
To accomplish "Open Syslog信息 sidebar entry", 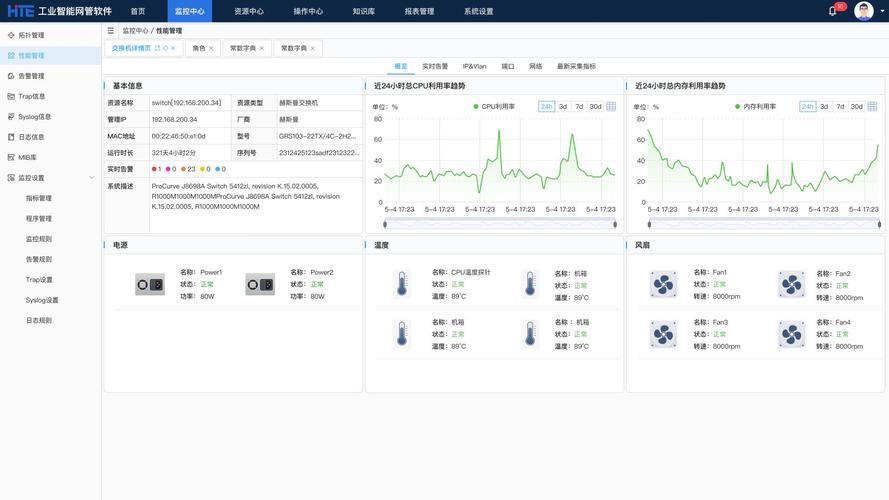I will 34,117.
